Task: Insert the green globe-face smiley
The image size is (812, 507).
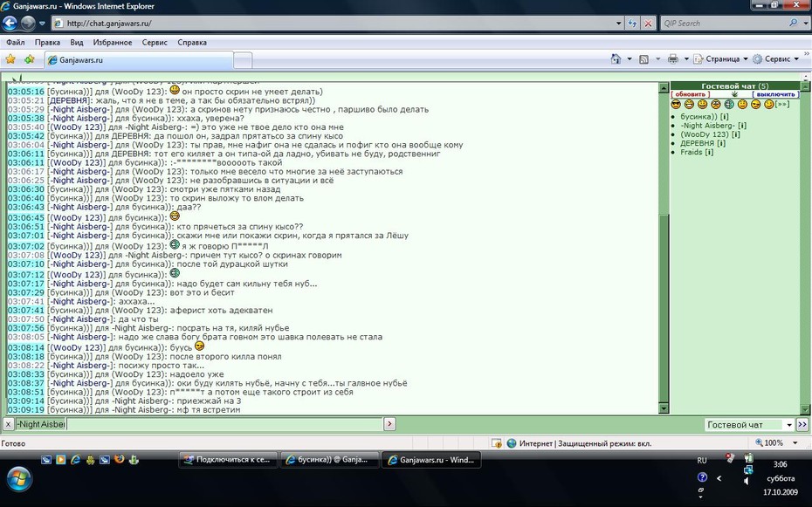Action: [729, 105]
